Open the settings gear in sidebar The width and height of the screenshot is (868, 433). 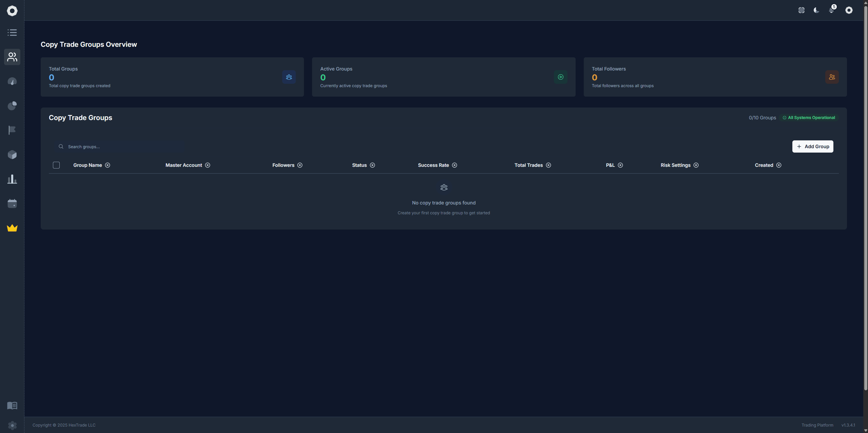coord(12,425)
